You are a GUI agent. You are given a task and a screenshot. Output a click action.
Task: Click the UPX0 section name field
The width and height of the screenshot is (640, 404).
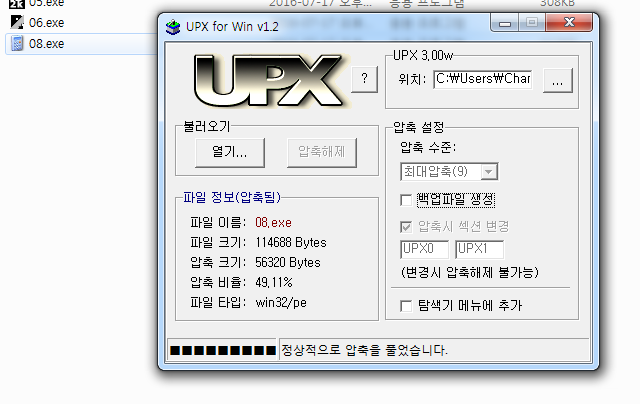[424, 249]
